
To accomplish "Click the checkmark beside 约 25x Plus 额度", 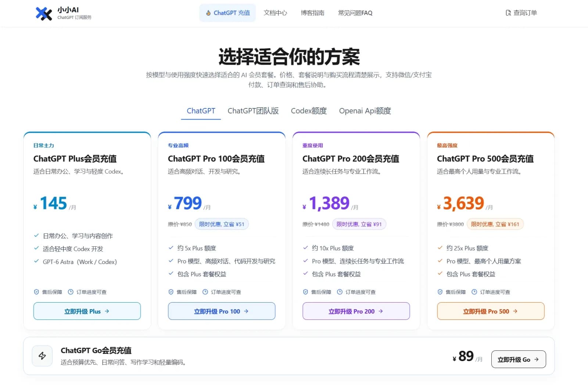I will 440,248.
